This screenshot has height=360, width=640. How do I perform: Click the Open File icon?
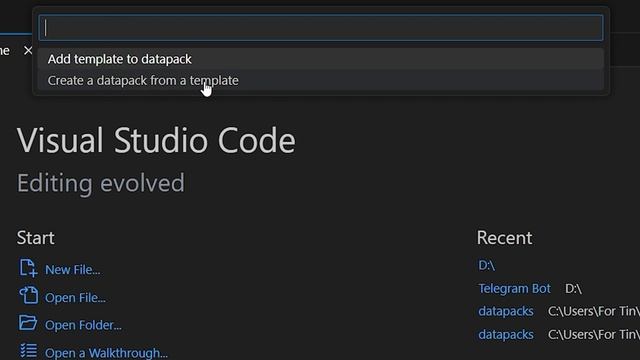tap(28, 296)
